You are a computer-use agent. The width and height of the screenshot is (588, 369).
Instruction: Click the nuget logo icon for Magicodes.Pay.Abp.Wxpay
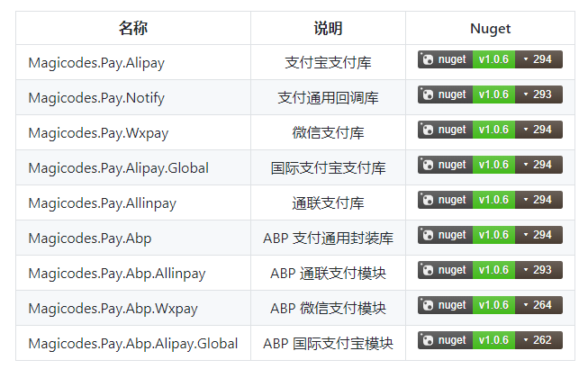(x=428, y=305)
